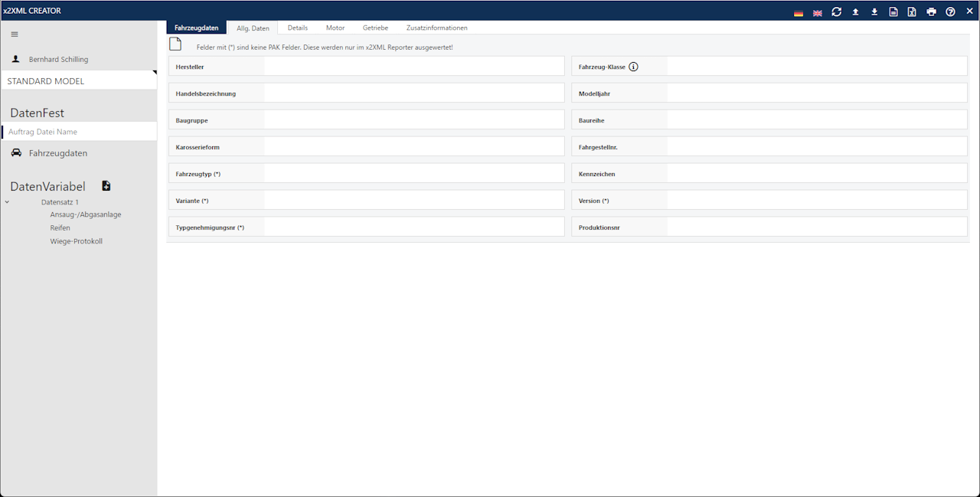Collapse the Datensatz 1 tree node
980x497 pixels.
7,202
